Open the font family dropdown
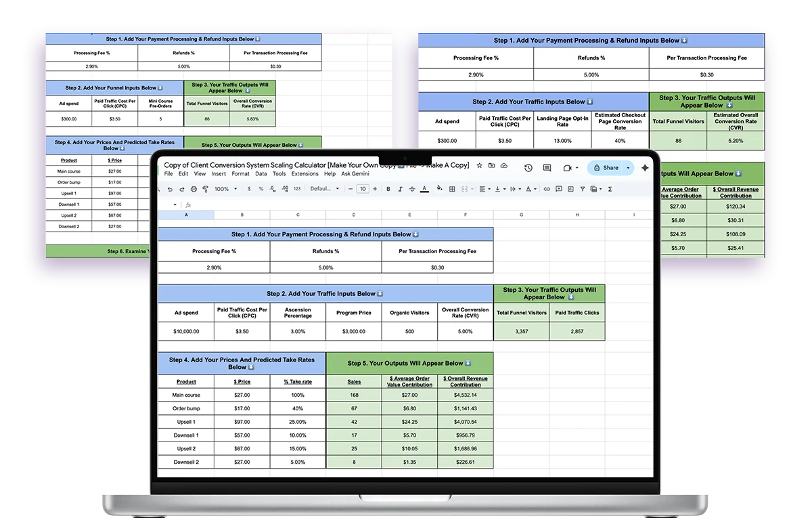Screen dimensions: 812x518 (323, 189)
